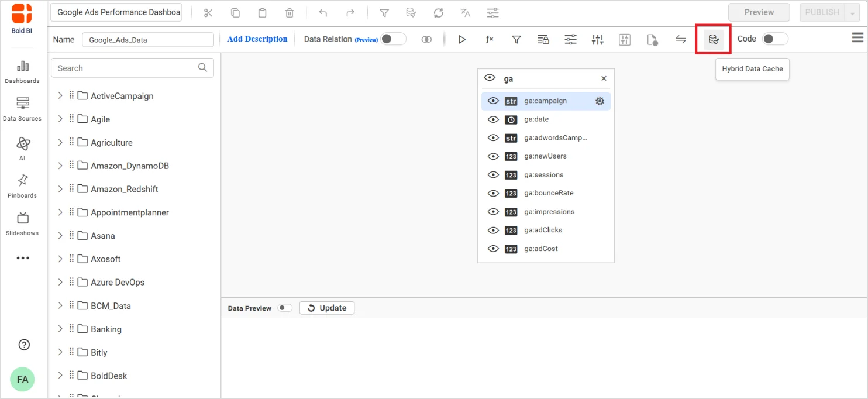Click the delete trash icon
This screenshot has height=399, width=868.
[290, 12]
